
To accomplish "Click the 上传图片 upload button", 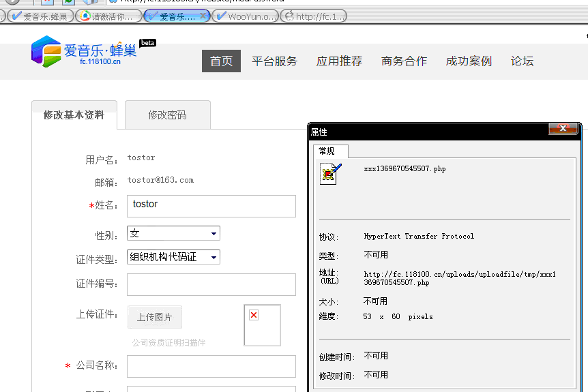I will coord(154,317).
